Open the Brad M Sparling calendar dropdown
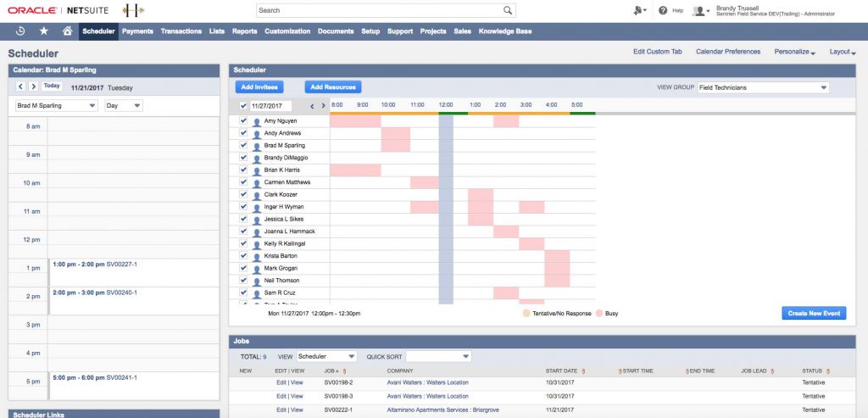Screen dimensions: 868x418 [x=57, y=105]
